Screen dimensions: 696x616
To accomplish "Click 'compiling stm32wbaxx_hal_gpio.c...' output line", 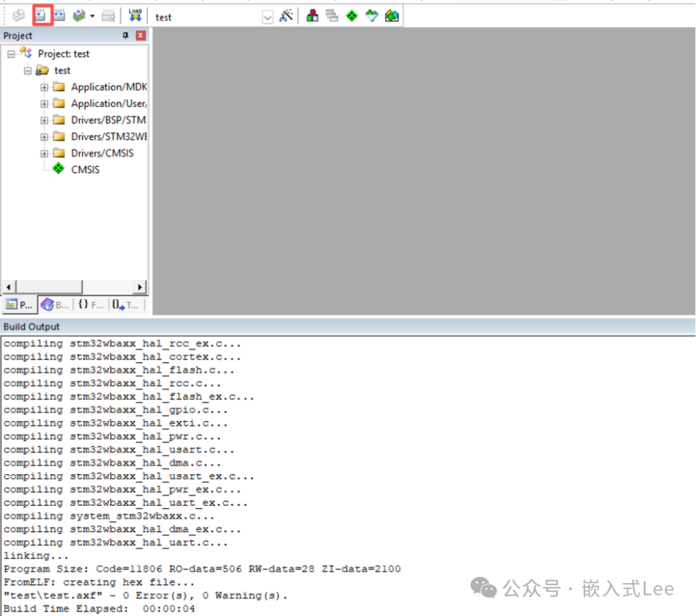I will [116, 410].
